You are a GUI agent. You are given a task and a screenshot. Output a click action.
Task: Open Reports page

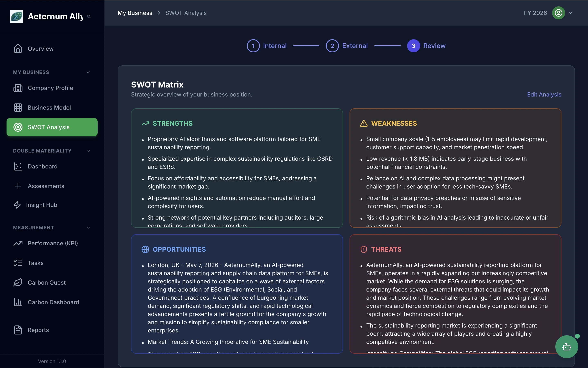click(52, 330)
